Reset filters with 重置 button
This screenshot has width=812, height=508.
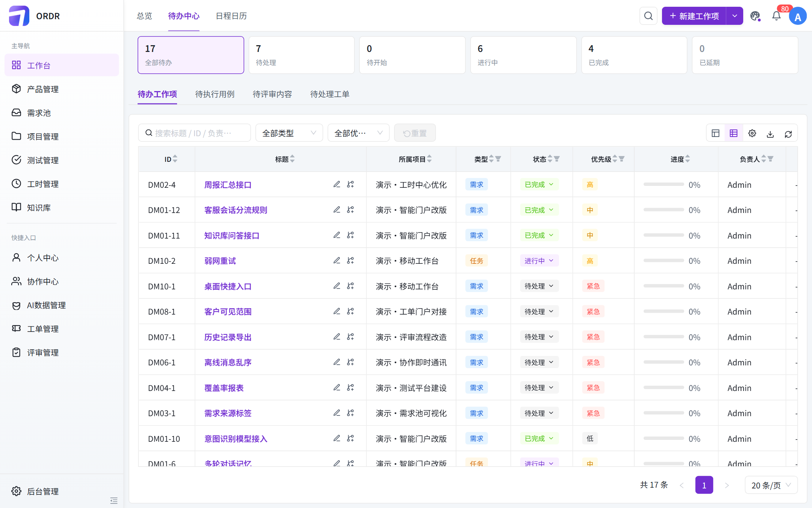coord(415,133)
